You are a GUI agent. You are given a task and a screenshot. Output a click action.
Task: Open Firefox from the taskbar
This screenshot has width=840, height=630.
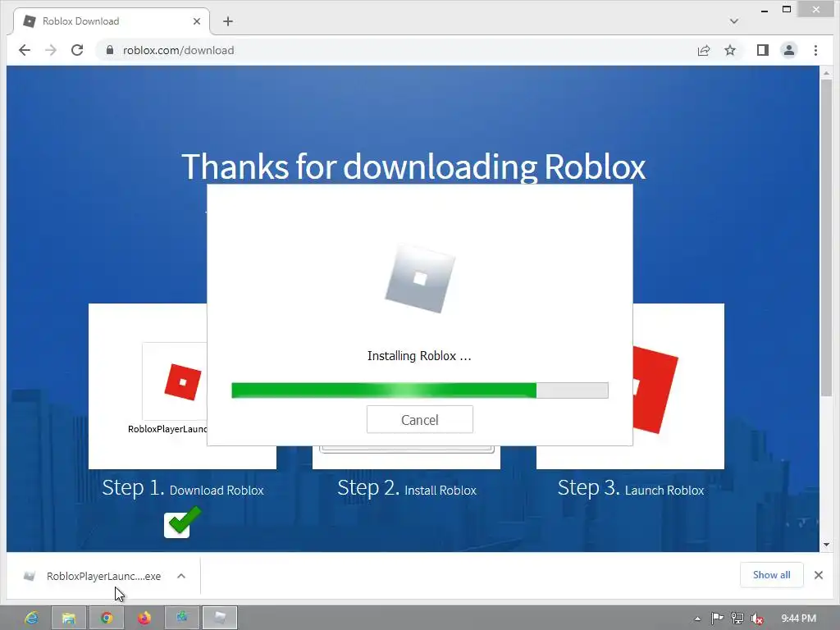[144, 618]
